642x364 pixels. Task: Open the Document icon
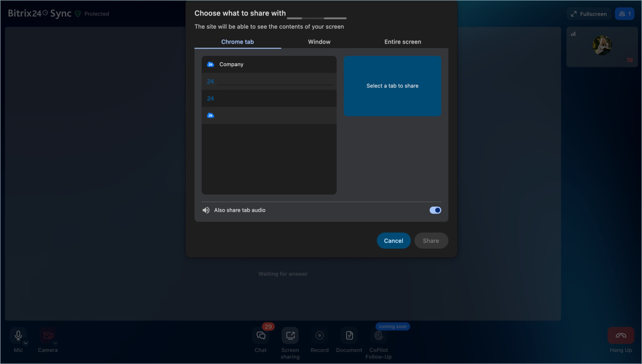349,335
